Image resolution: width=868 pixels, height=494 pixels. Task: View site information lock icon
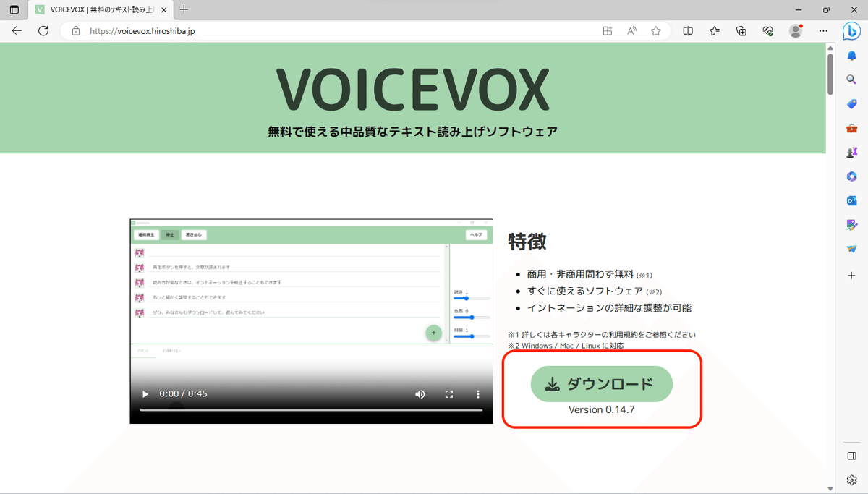pyautogui.click(x=76, y=31)
